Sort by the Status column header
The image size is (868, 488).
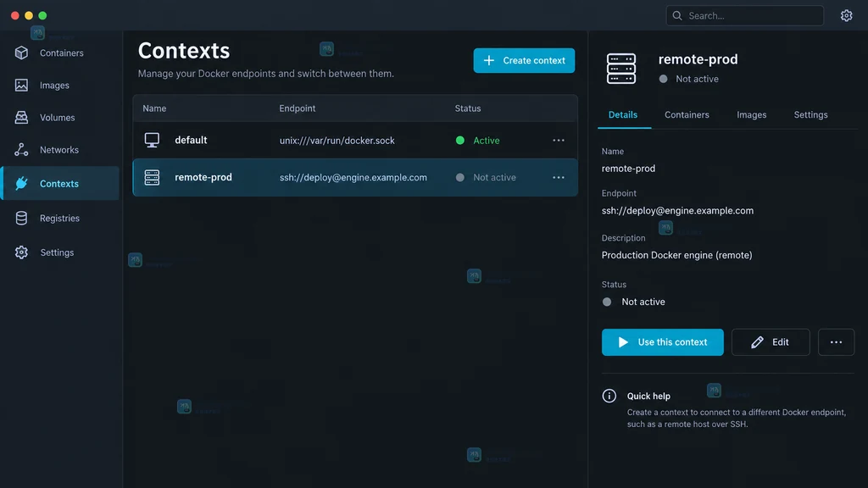[x=468, y=108]
